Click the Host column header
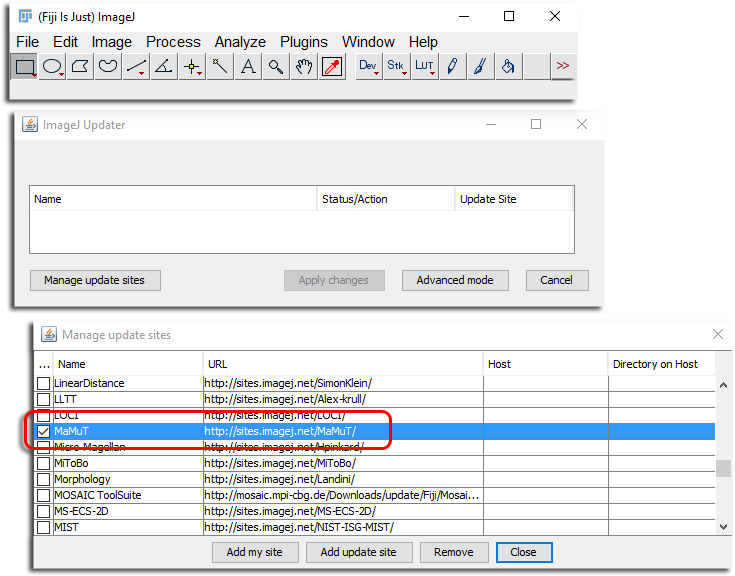 [546, 364]
